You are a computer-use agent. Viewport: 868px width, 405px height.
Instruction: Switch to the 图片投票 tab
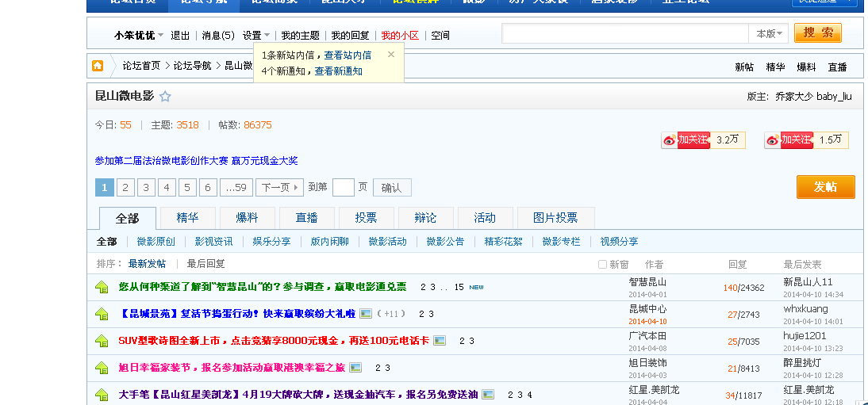(x=555, y=218)
